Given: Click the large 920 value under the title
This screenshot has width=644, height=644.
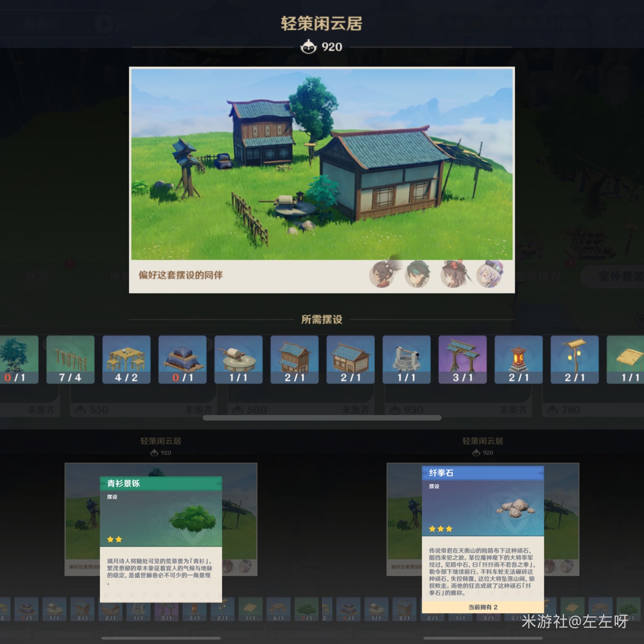Looking at the screenshot, I should click(332, 47).
